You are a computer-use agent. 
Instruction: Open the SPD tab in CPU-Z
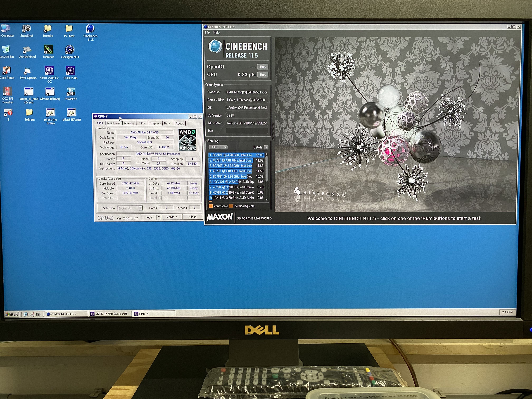[x=142, y=123]
